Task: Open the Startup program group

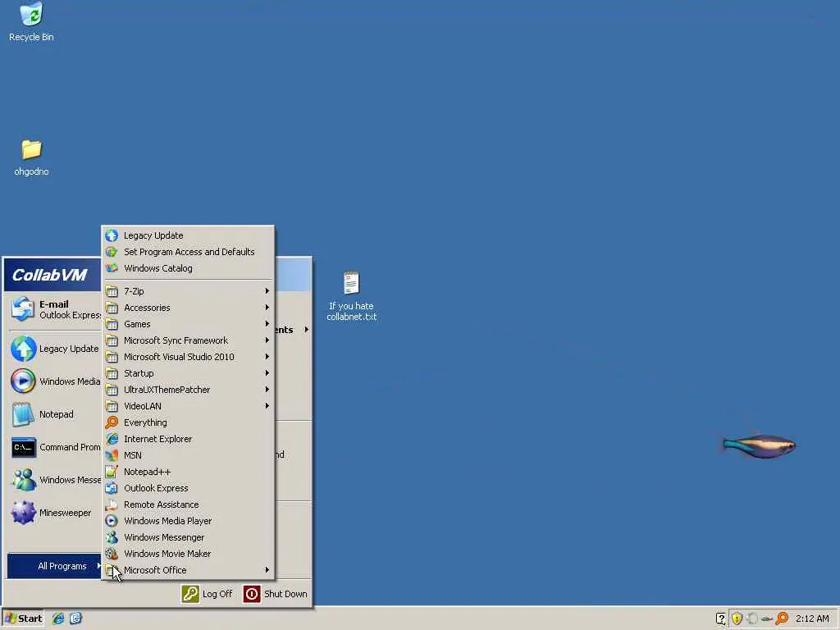Action: 188,373
